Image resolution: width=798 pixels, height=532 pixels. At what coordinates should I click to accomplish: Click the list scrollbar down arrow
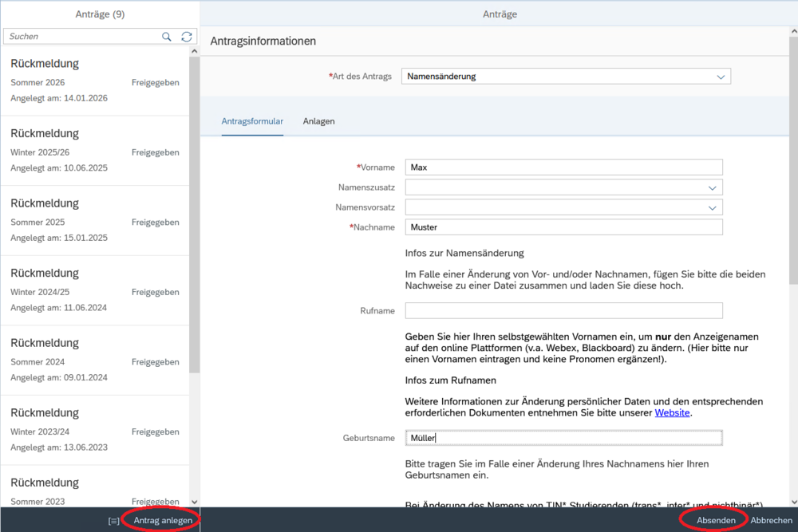195,502
